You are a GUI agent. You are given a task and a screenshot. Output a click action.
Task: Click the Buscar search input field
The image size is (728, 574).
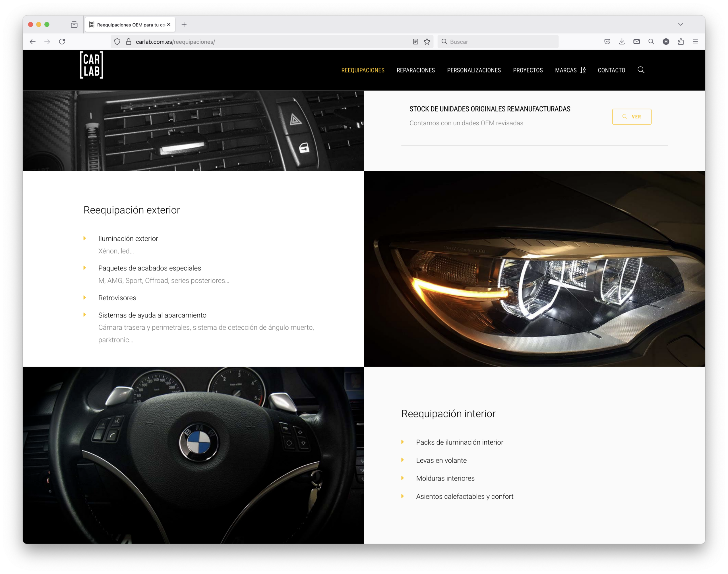501,42
